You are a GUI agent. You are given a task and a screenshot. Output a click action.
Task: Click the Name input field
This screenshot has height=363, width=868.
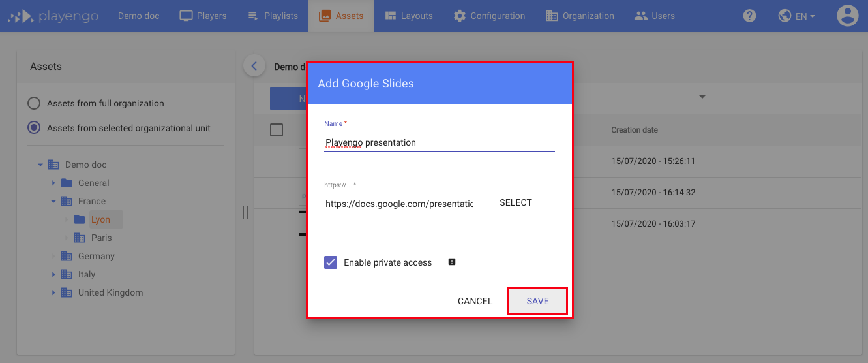coord(440,142)
